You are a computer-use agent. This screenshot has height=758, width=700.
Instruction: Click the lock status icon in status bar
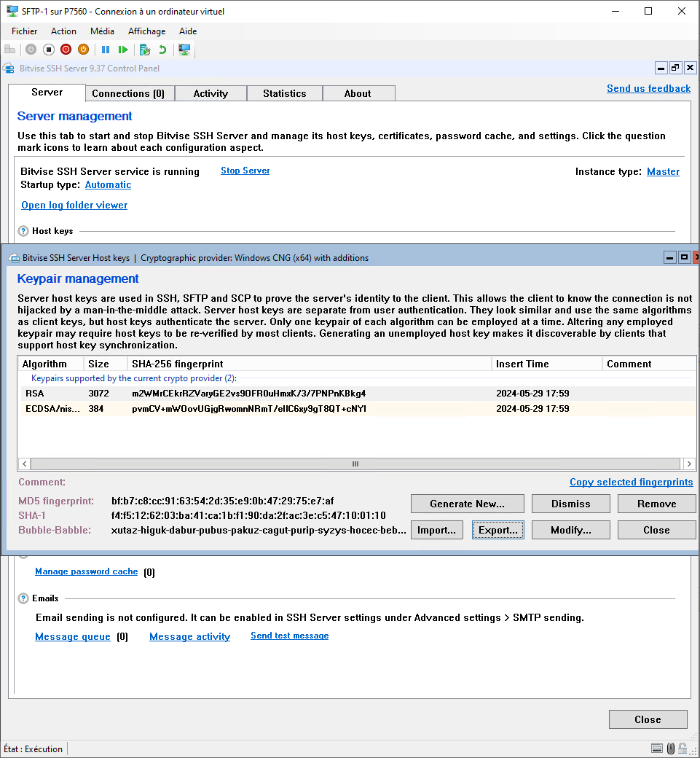pos(682,749)
